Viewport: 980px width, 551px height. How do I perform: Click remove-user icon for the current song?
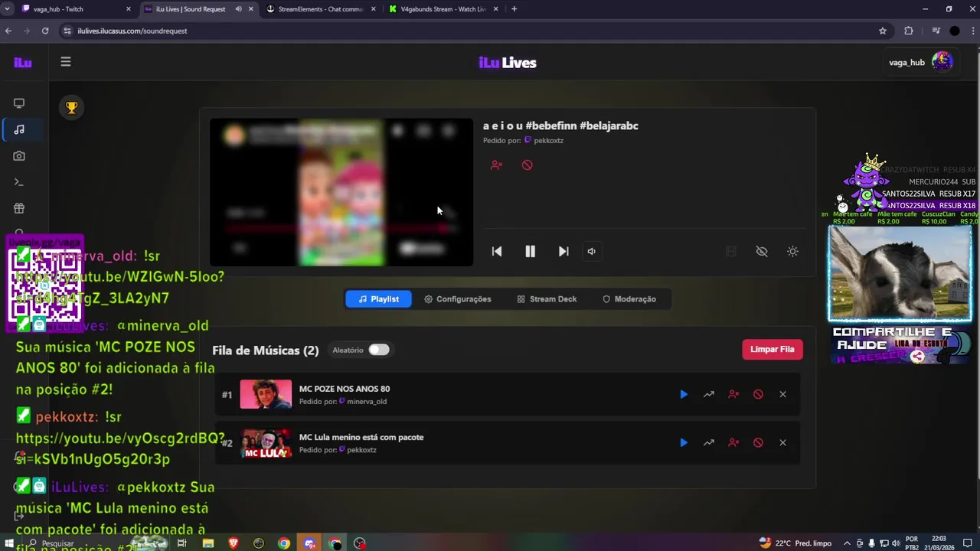pos(496,165)
